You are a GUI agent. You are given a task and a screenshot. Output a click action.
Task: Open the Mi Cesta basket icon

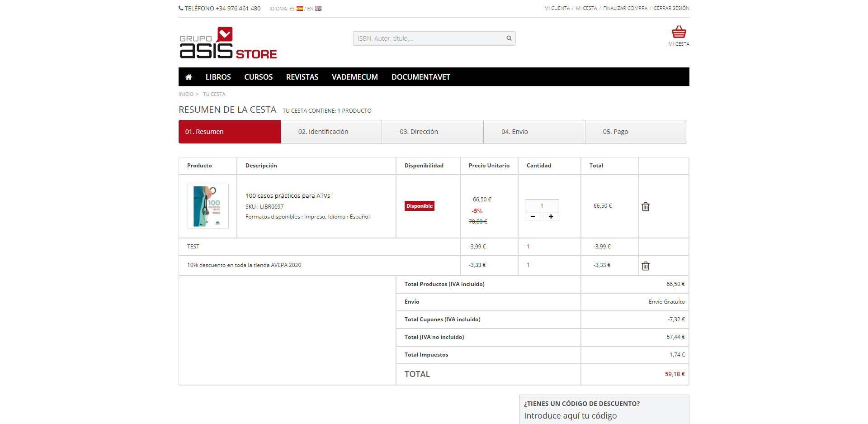click(679, 33)
